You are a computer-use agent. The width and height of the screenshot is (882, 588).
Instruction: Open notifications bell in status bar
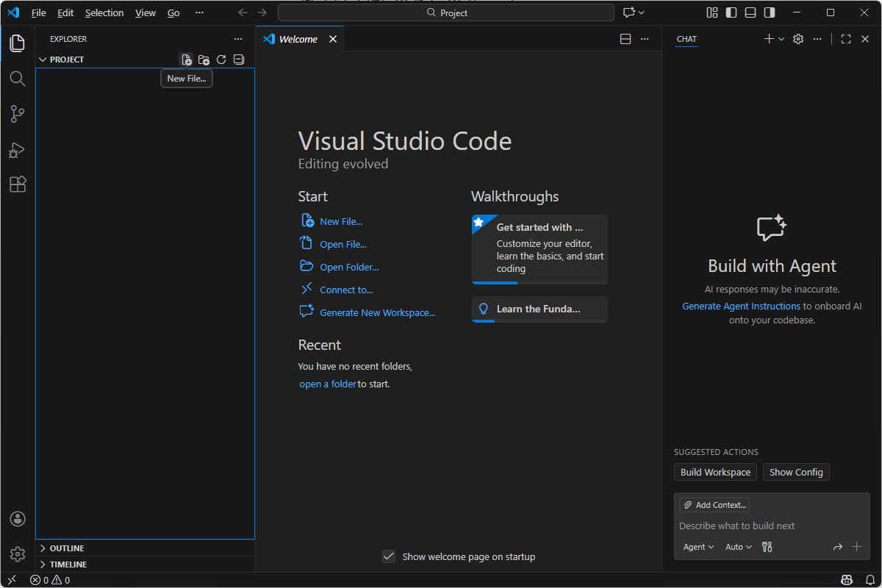[870, 580]
